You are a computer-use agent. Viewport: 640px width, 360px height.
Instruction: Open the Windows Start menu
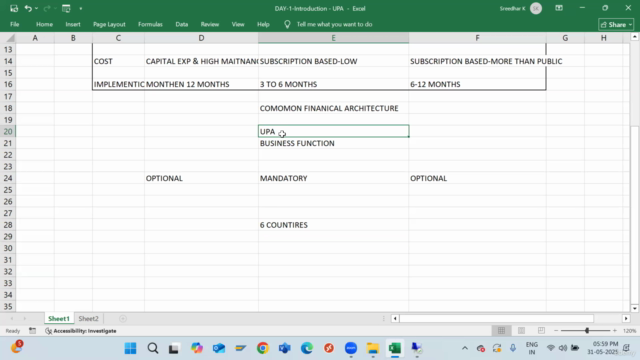[x=131, y=348]
